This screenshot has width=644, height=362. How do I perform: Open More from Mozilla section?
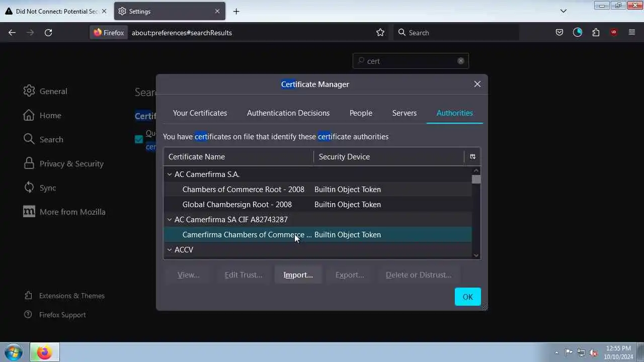[64, 212]
